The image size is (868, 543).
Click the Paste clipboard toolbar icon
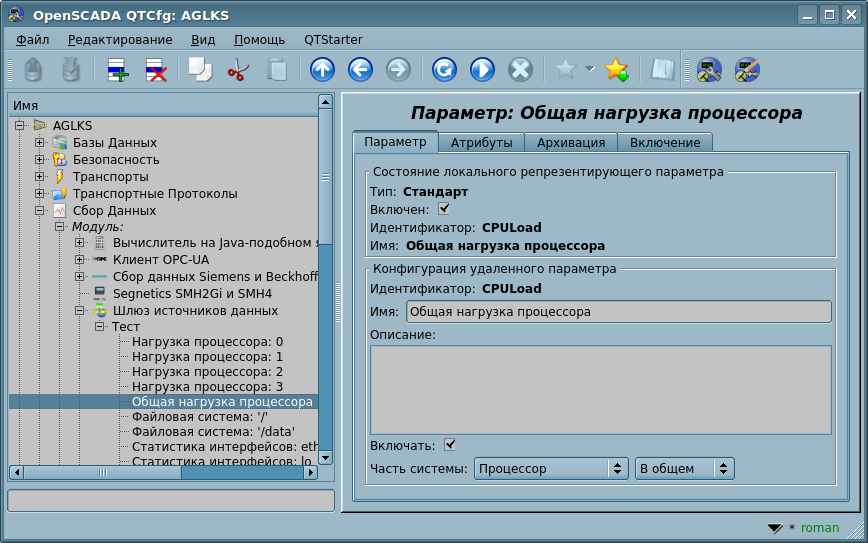[276, 70]
